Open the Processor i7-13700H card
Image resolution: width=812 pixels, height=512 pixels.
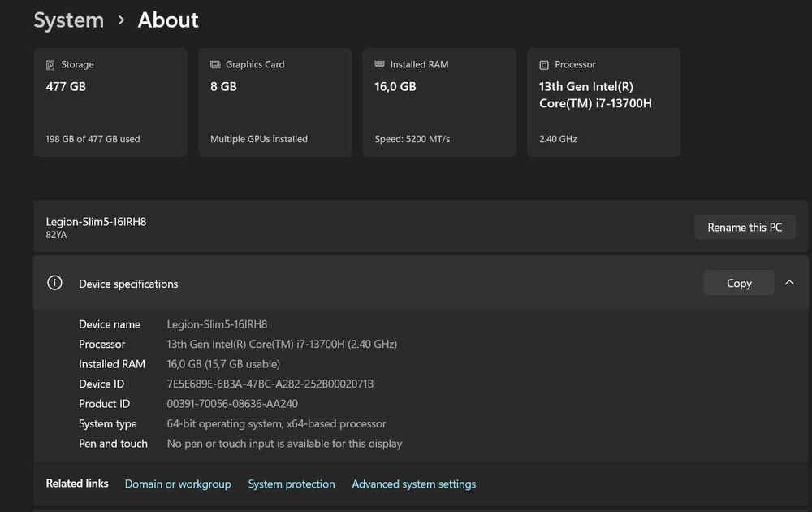coord(604,102)
